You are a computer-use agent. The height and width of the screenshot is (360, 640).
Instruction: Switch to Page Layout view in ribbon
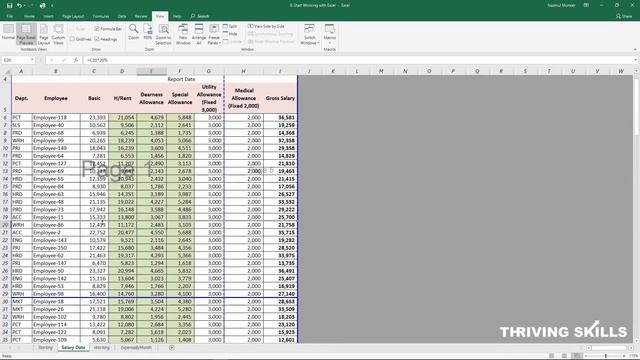(44, 34)
